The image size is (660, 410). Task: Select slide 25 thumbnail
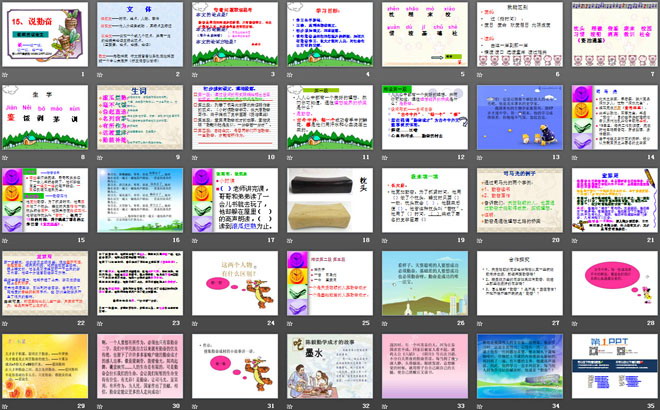(330, 283)
